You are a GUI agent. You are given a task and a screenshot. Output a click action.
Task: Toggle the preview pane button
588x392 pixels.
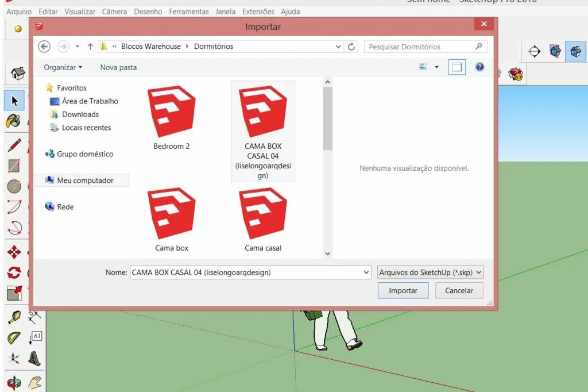click(x=457, y=67)
